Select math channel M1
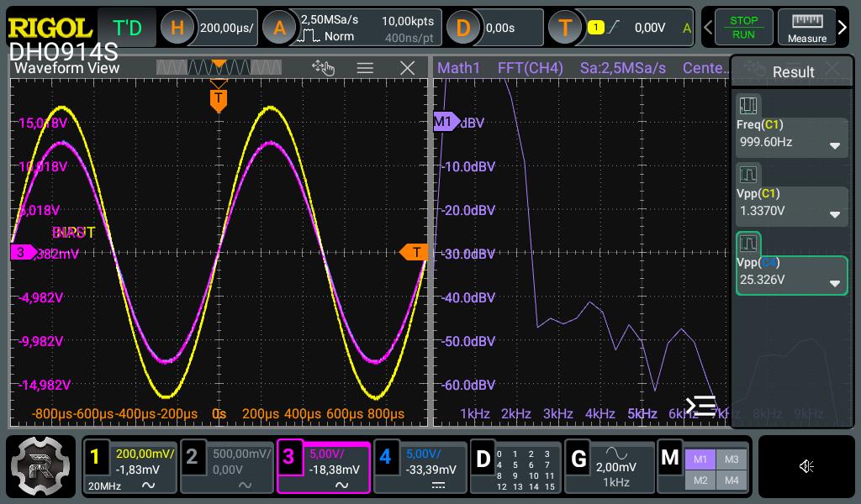The height and width of the screenshot is (504, 861). [700, 459]
